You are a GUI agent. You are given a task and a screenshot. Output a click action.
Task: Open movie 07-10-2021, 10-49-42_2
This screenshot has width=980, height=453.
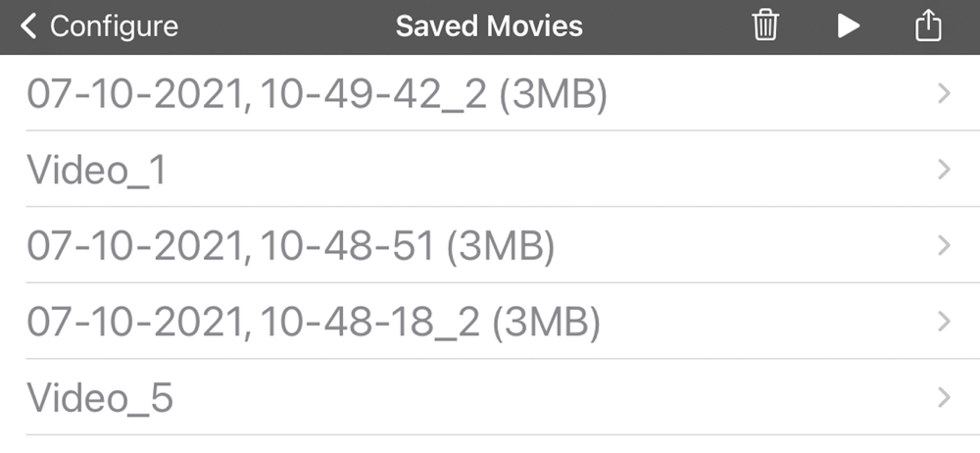(490, 93)
